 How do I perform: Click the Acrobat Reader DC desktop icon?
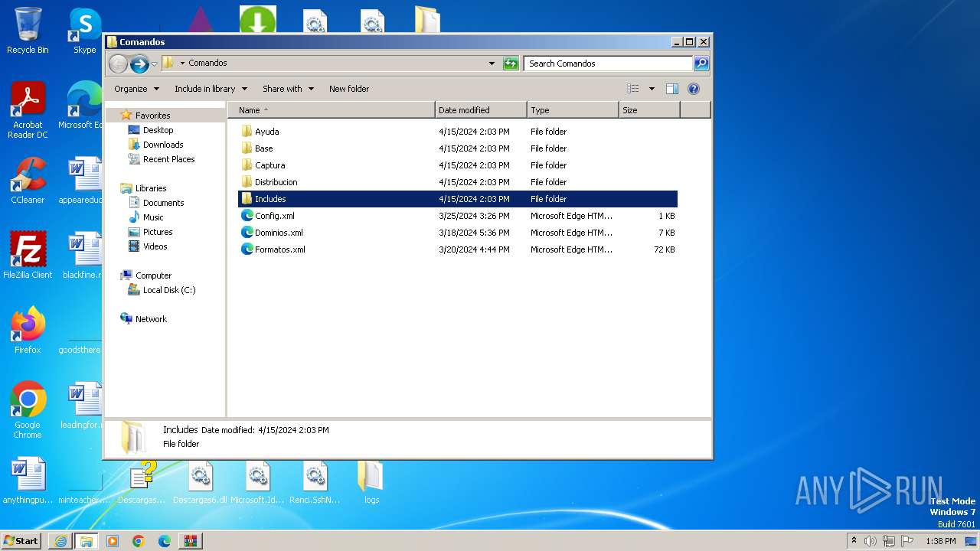[x=28, y=110]
